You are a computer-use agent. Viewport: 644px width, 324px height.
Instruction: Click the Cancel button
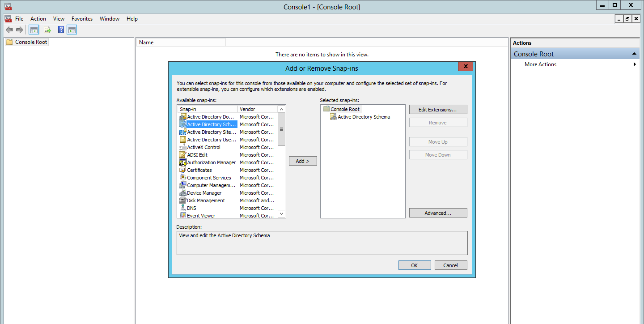451,265
